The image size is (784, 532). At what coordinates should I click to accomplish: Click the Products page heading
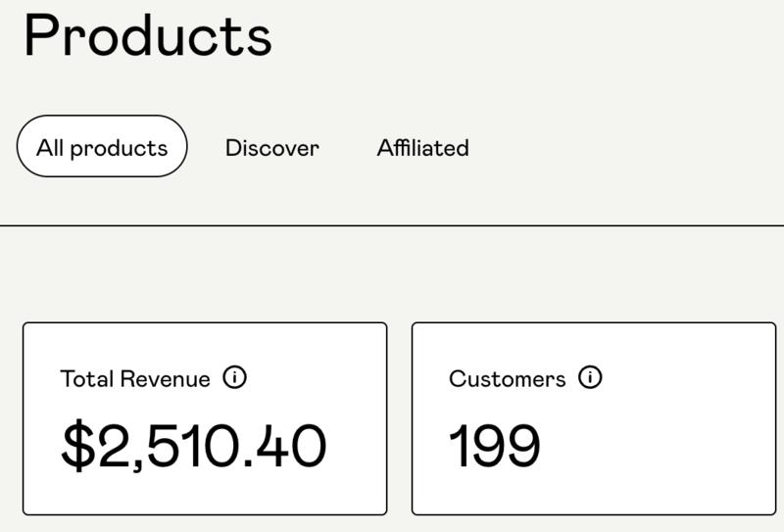coord(147,35)
